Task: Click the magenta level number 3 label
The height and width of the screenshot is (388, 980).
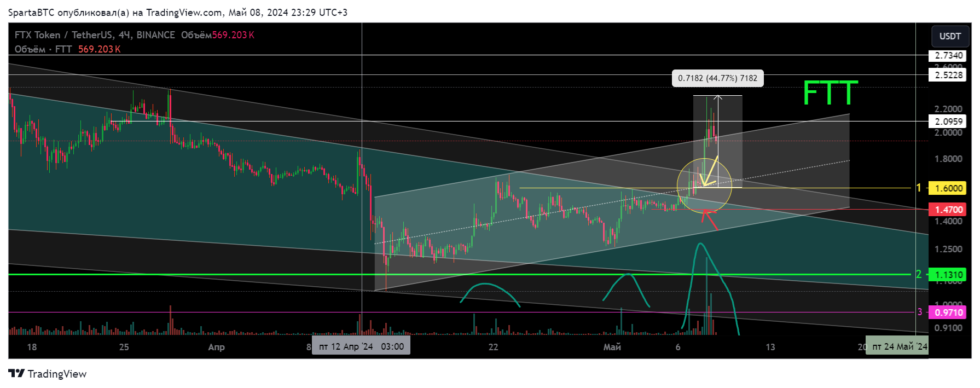Action: pos(920,312)
